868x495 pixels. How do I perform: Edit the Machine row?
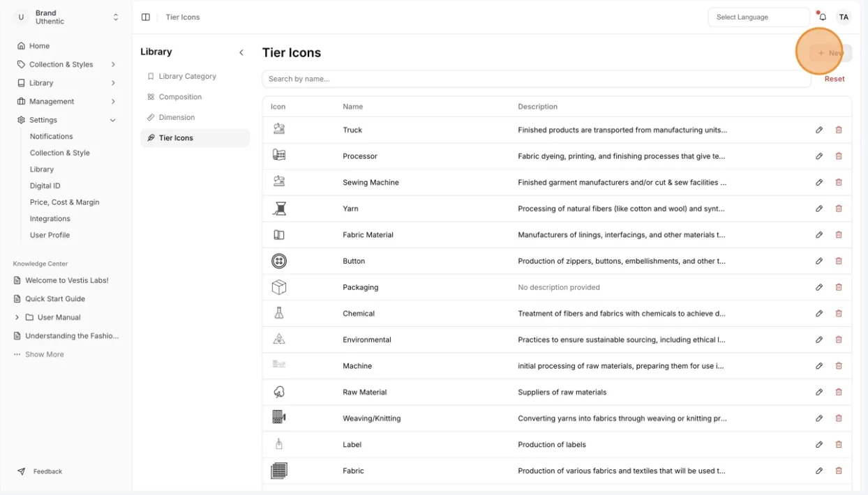coord(819,366)
